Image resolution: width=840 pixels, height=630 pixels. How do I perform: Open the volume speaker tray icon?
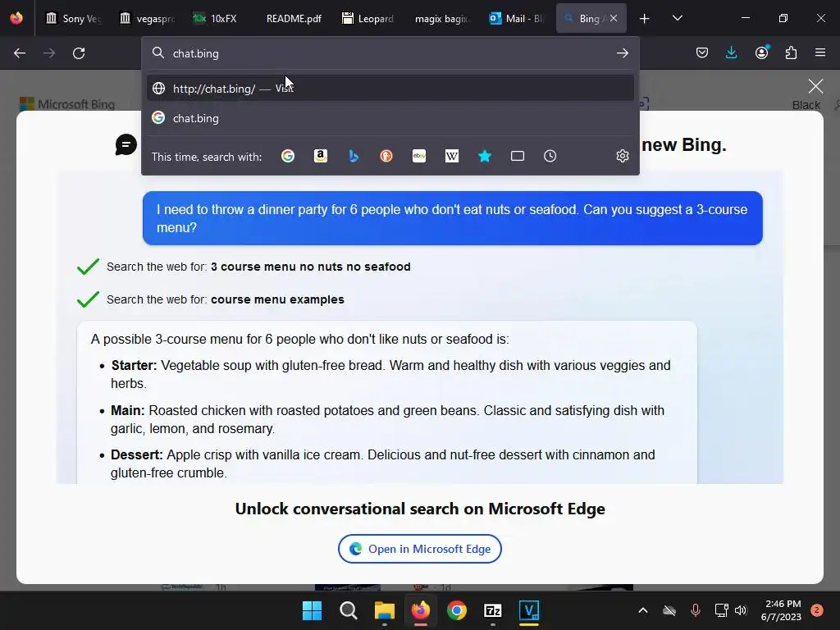coord(741,610)
